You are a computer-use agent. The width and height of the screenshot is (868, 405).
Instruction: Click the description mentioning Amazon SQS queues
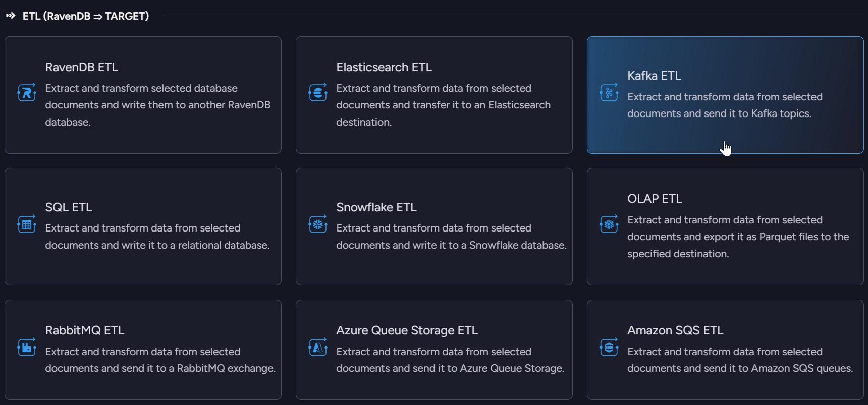click(740, 360)
